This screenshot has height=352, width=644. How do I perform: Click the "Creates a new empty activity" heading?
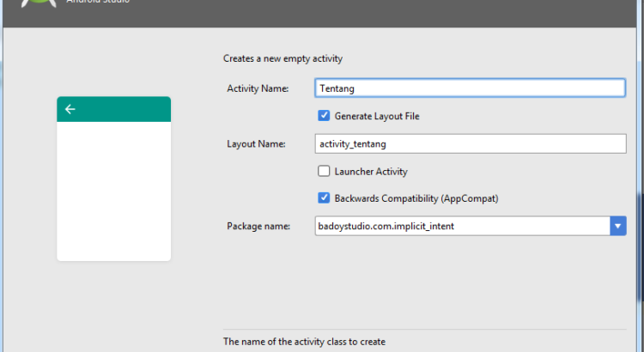point(283,59)
